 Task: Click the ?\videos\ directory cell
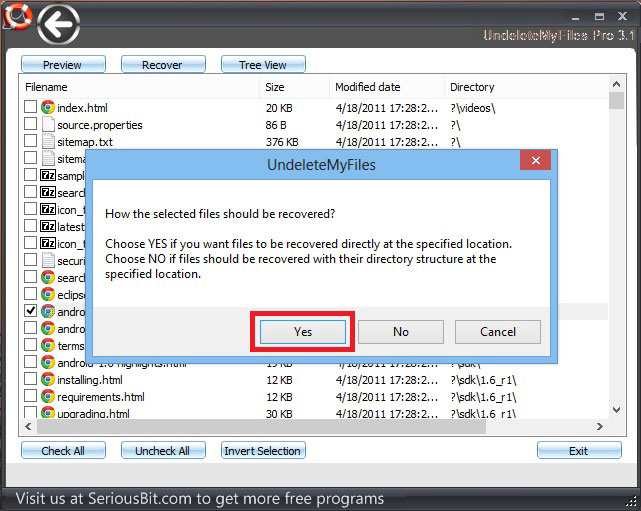[473, 108]
